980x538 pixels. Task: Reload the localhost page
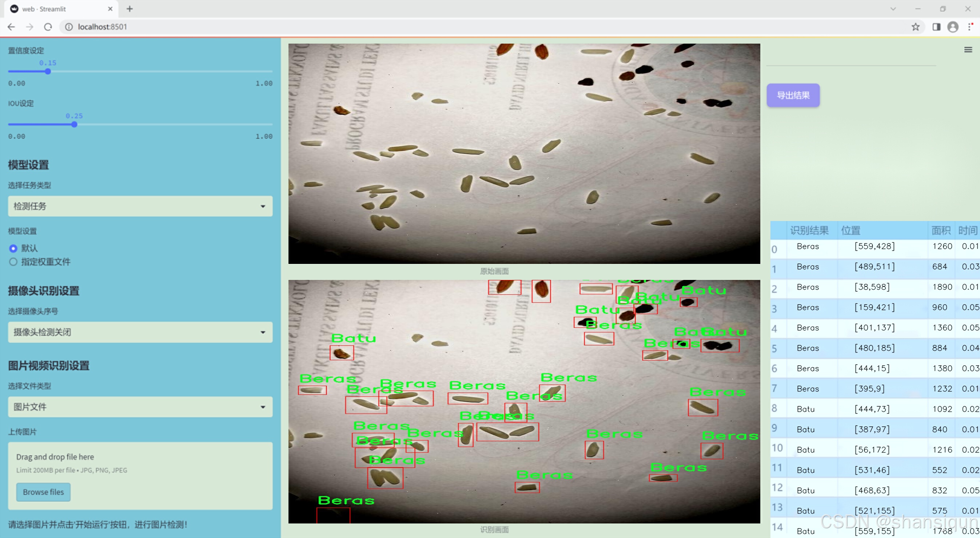point(48,27)
